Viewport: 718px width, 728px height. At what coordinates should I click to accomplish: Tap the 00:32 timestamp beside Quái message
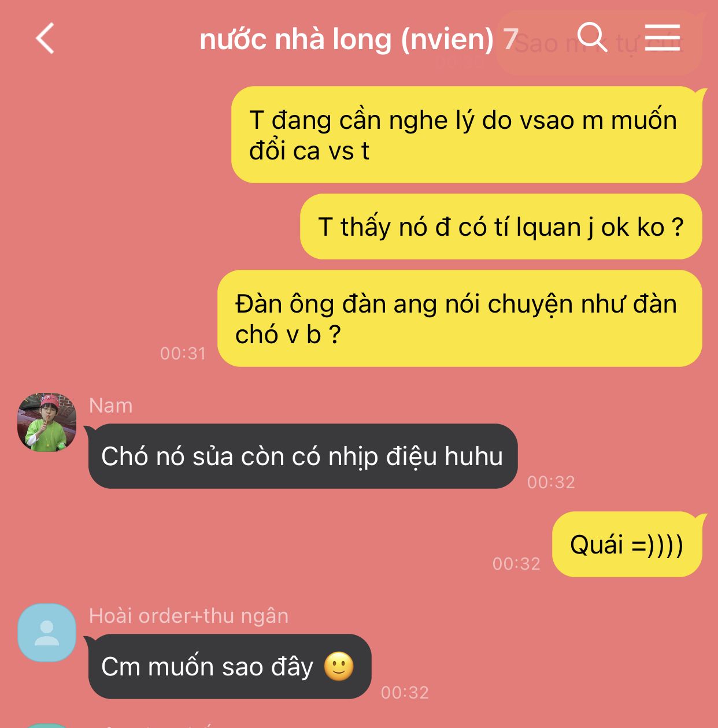tap(516, 563)
